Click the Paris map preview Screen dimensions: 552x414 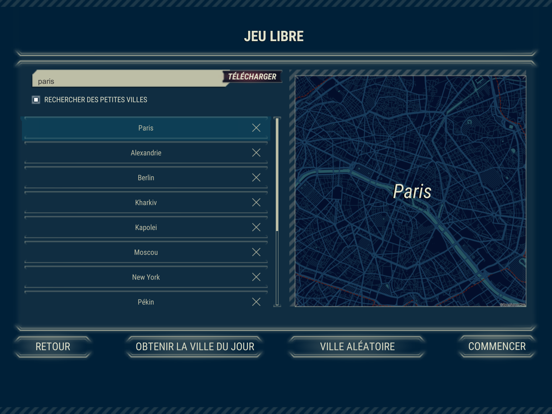point(410,191)
